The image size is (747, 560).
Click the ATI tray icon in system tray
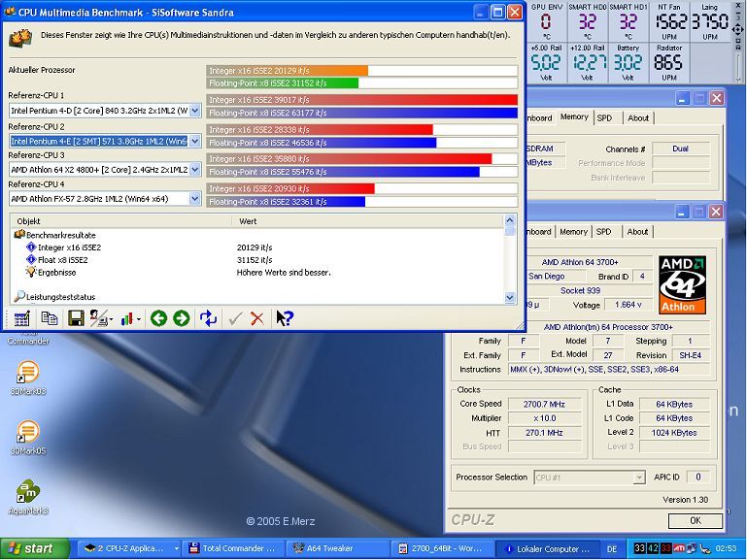pyautogui.click(x=679, y=548)
